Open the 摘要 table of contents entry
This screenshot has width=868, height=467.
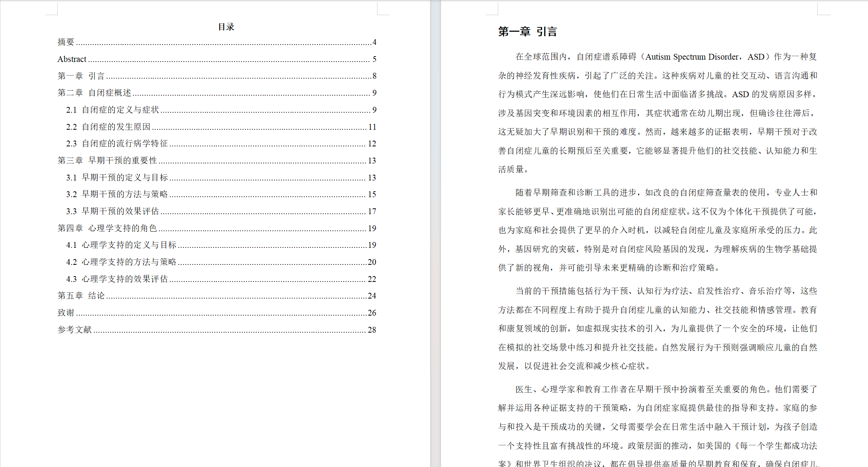point(66,42)
